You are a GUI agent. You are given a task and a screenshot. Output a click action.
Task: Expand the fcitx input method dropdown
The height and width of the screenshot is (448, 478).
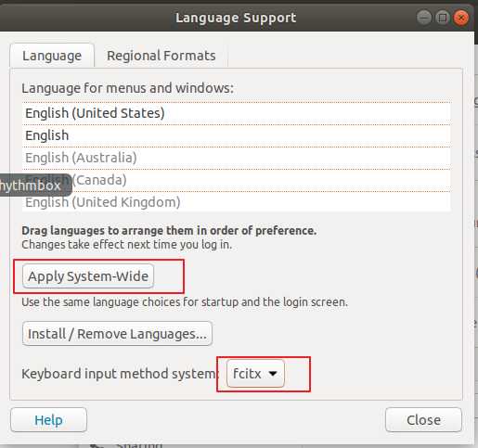(255, 374)
